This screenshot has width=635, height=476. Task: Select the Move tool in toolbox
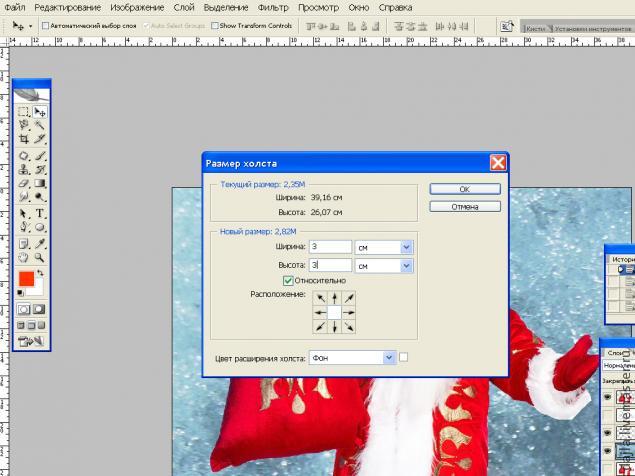click(40, 112)
